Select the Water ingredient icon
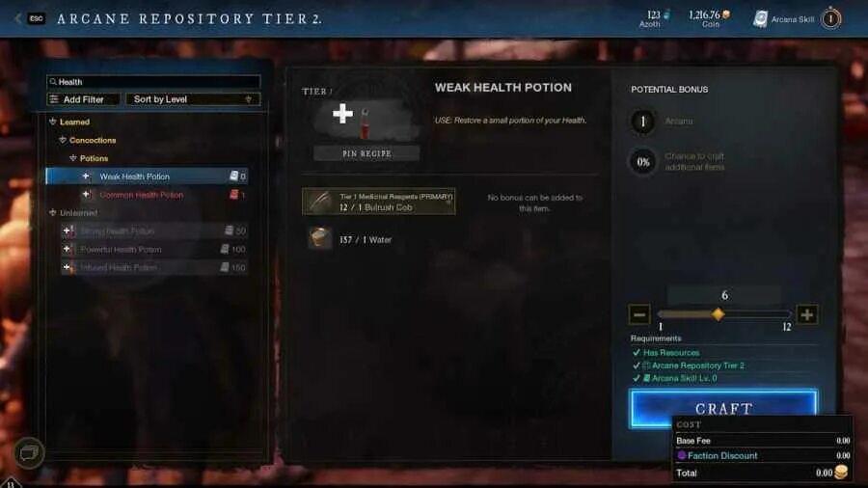Image resolution: width=868 pixels, height=488 pixels. (320, 238)
